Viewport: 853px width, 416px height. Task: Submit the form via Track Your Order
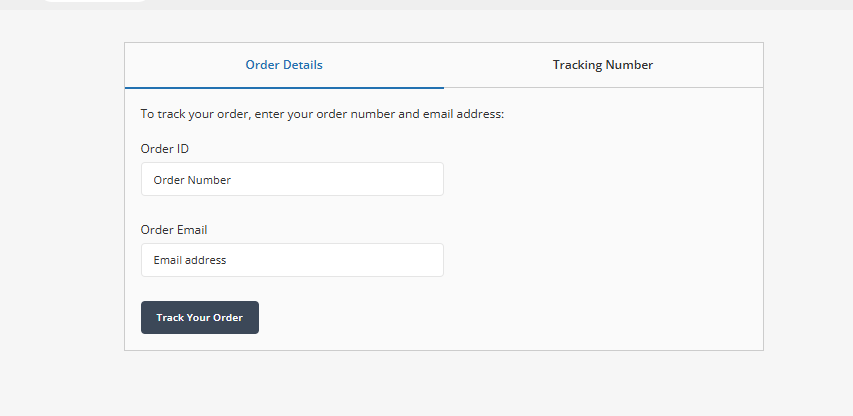click(x=200, y=318)
